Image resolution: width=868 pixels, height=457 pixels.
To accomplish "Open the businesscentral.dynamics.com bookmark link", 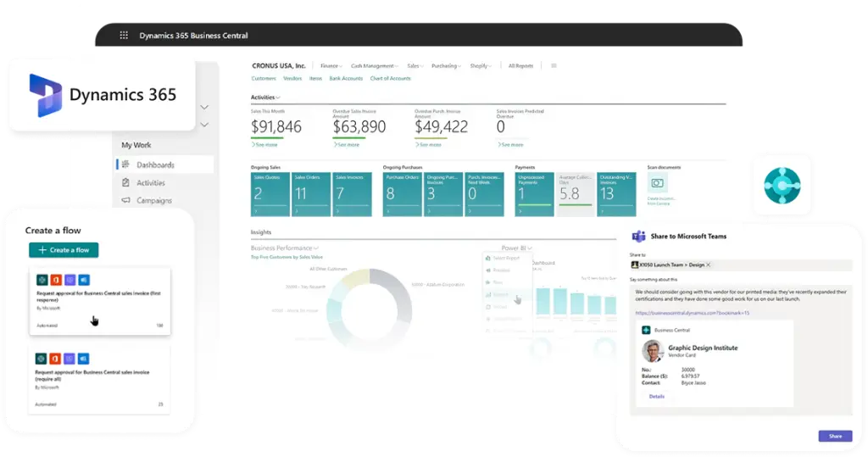I will click(692, 312).
